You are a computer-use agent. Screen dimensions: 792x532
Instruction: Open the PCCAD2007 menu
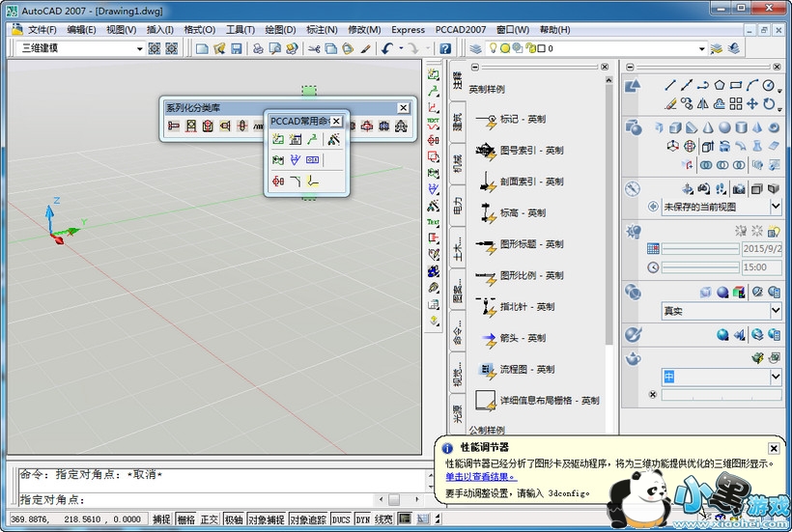pyautogui.click(x=461, y=30)
